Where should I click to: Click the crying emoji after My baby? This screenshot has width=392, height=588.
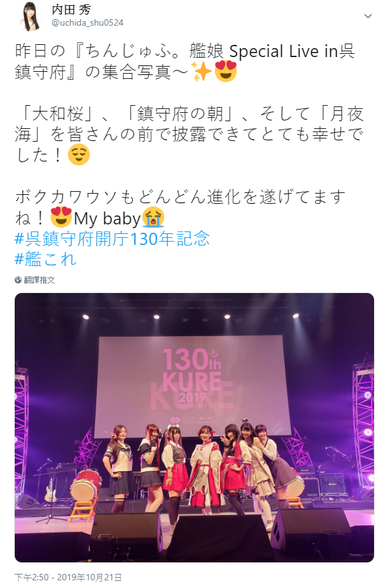point(153,217)
